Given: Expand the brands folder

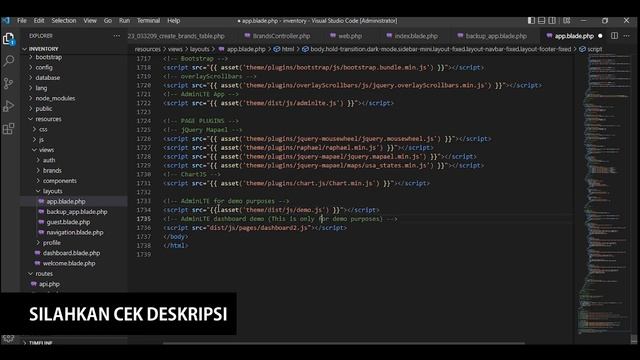Looking at the screenshot, I should click(x=52, y=170).
